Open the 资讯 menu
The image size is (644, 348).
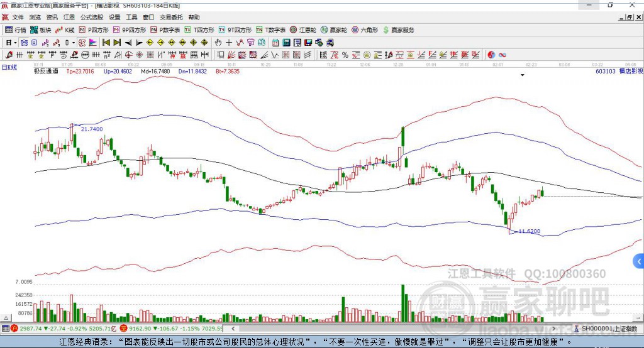click(x=52, y=17)
